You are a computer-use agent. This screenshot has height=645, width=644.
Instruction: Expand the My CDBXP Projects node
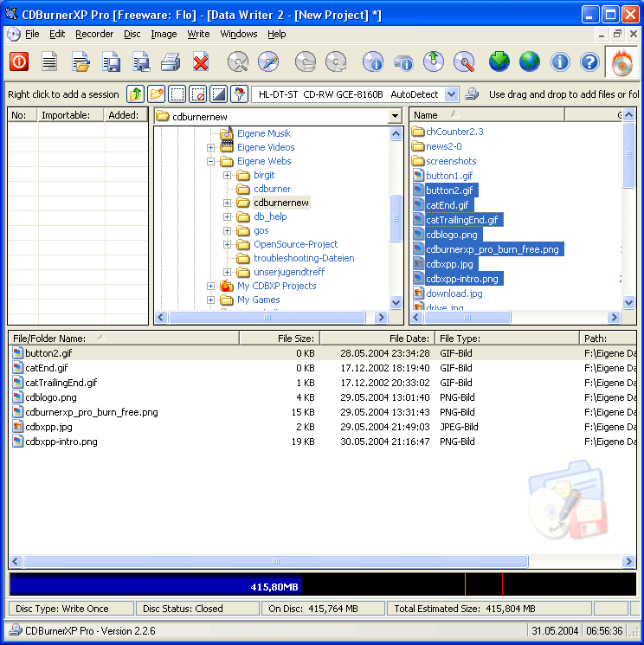210,286
